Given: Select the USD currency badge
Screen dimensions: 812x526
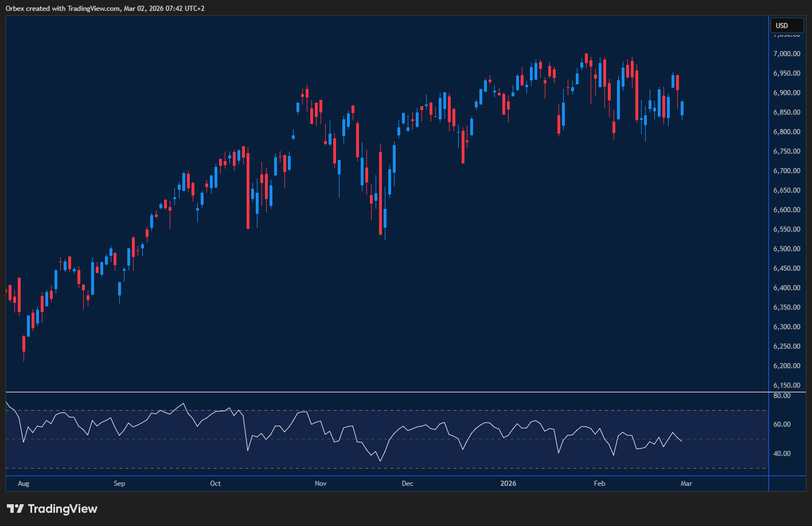Looking at the screenshot, I should [x=786, y=25].
